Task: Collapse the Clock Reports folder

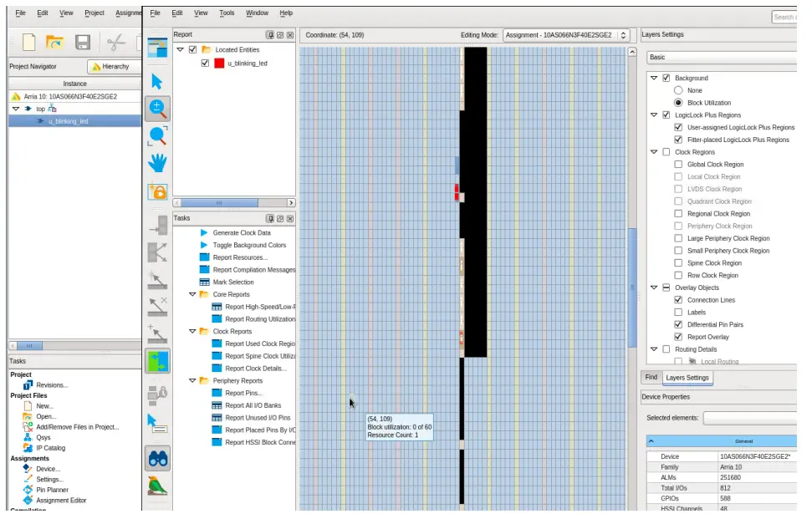Action: 192,331
